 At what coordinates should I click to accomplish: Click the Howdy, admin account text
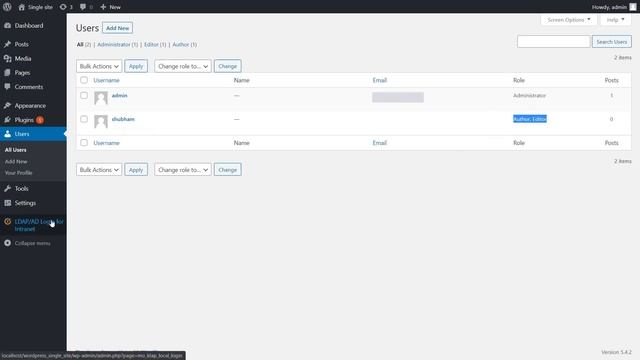click(x=609, y=7)
